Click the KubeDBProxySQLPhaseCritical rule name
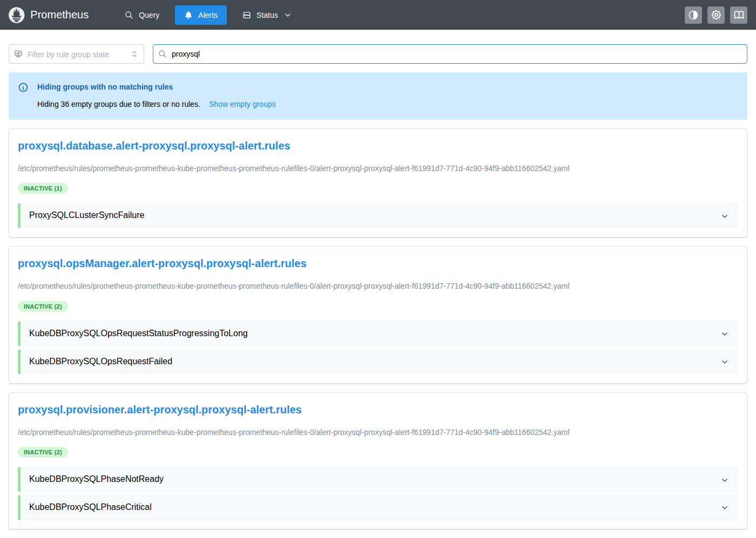Screen dimensions: 756x538 coord(91,507)
